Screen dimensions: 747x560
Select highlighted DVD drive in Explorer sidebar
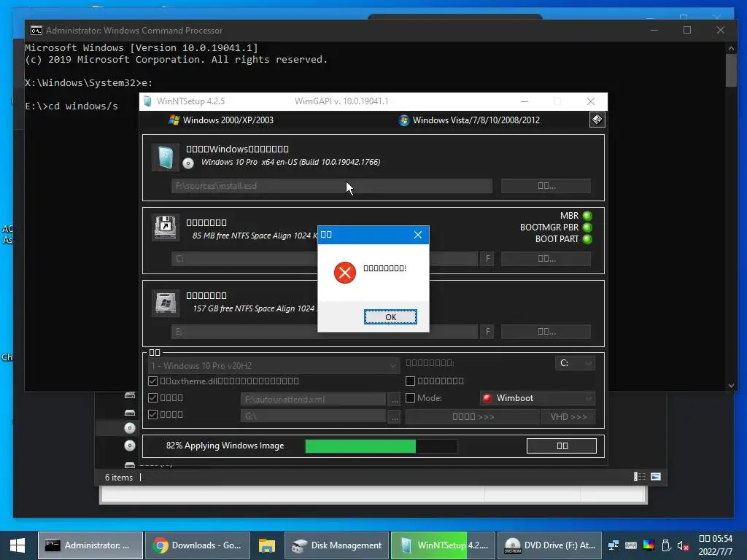130,428
